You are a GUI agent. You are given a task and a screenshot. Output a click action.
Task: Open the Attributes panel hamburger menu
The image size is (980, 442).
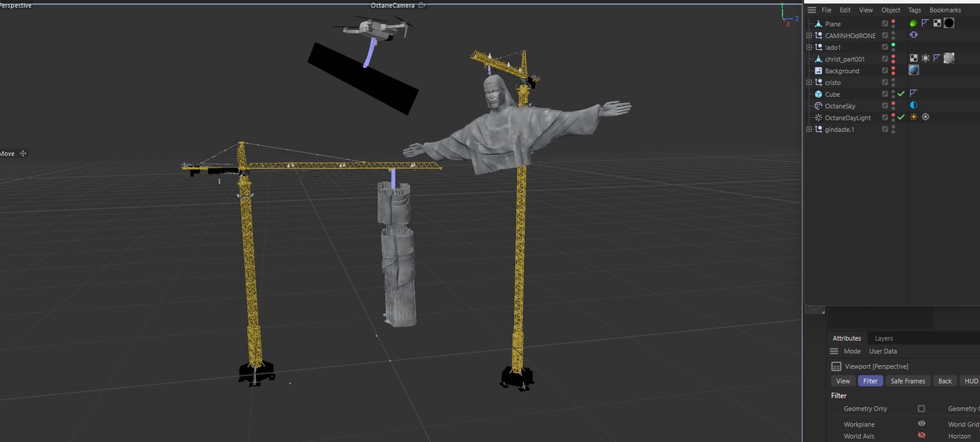(834, 352)
